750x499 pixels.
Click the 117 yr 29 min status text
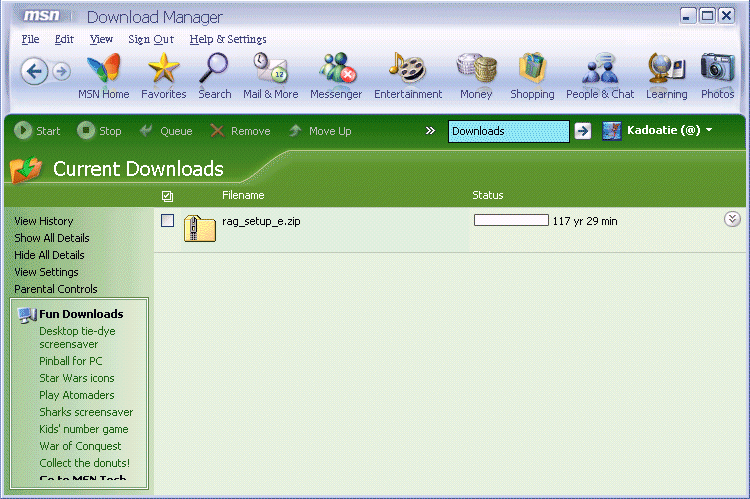[x=585, y=221]
